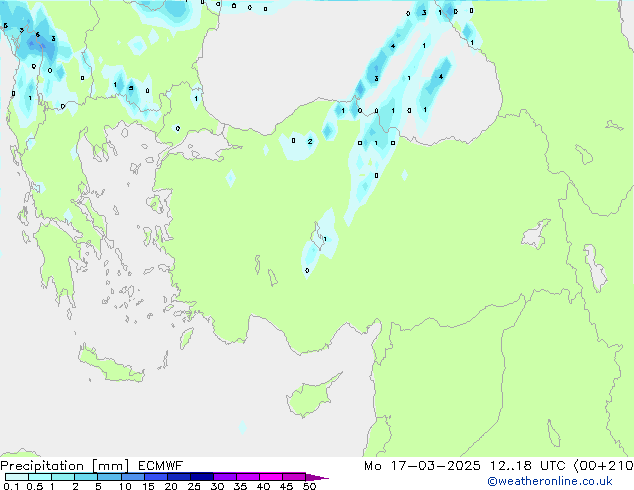Select the 5–10 mm legend color swatch

(109, 477)
